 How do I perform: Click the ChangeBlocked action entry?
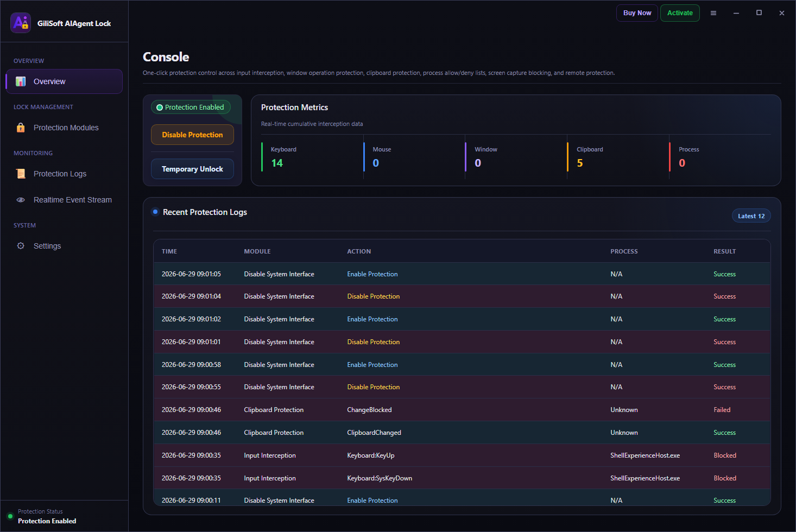(x=369, y=410)
